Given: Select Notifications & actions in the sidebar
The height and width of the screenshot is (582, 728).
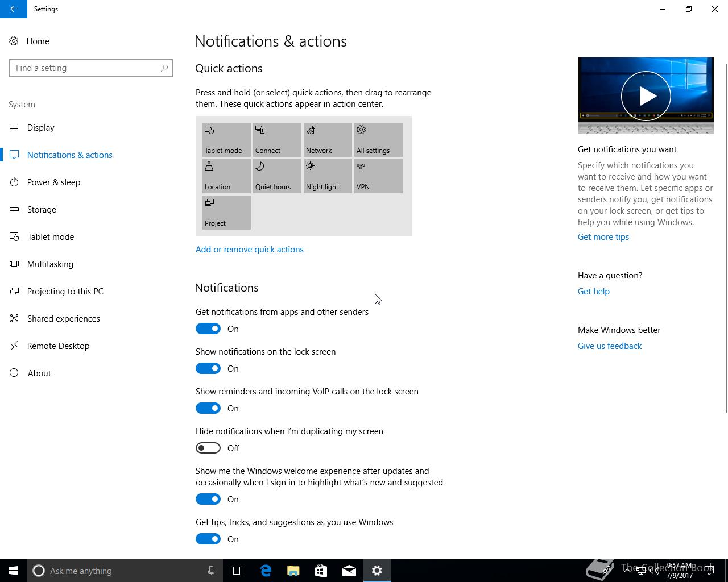Looking at the screenshot, I should pos(91,155).
